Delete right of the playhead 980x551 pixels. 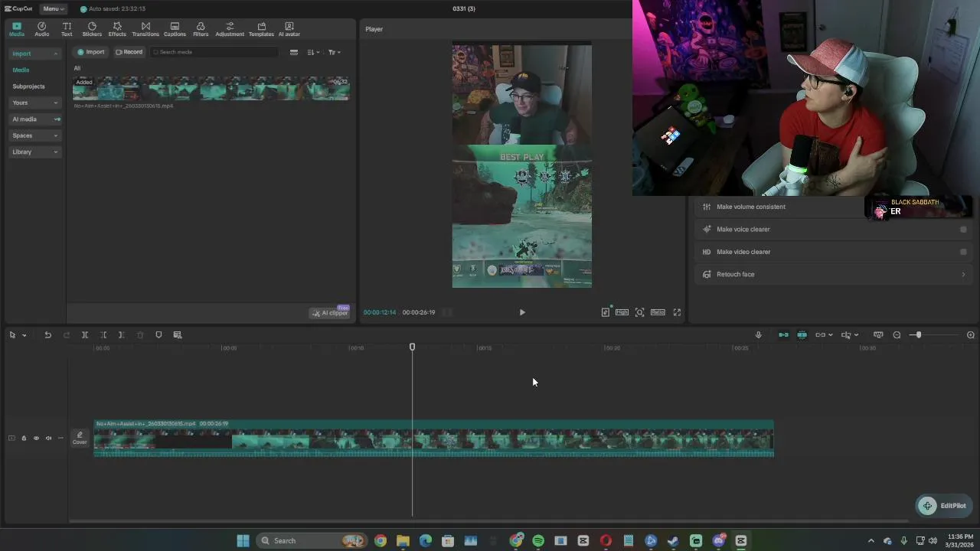pos(121,335)
